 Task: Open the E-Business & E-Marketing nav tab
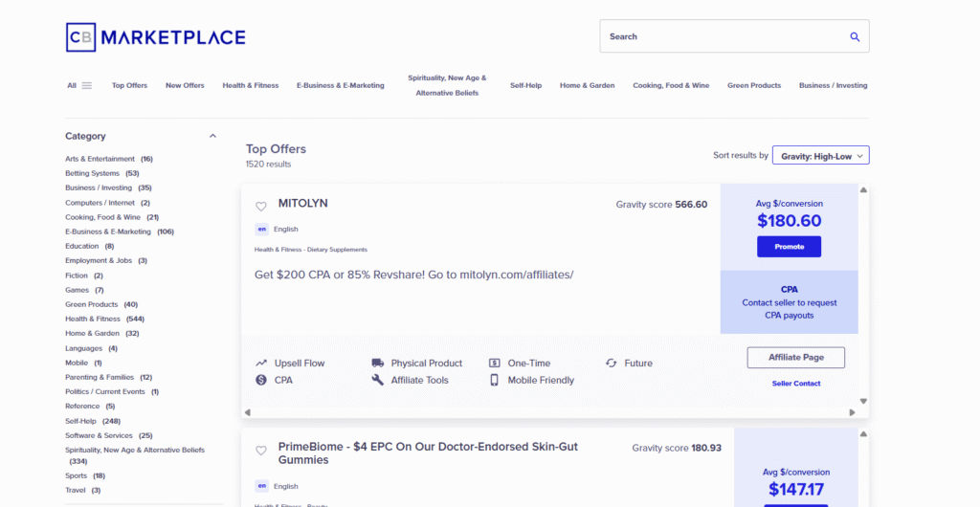point(341,85)
